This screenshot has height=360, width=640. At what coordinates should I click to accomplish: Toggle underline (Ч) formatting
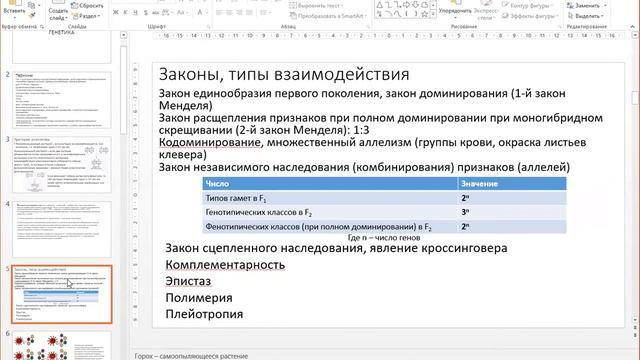(136, 13)
